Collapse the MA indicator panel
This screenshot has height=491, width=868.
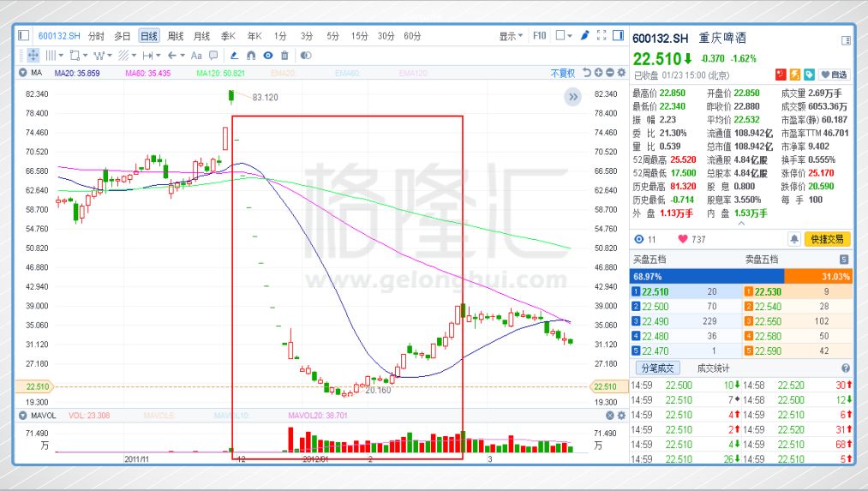[22, 73]
